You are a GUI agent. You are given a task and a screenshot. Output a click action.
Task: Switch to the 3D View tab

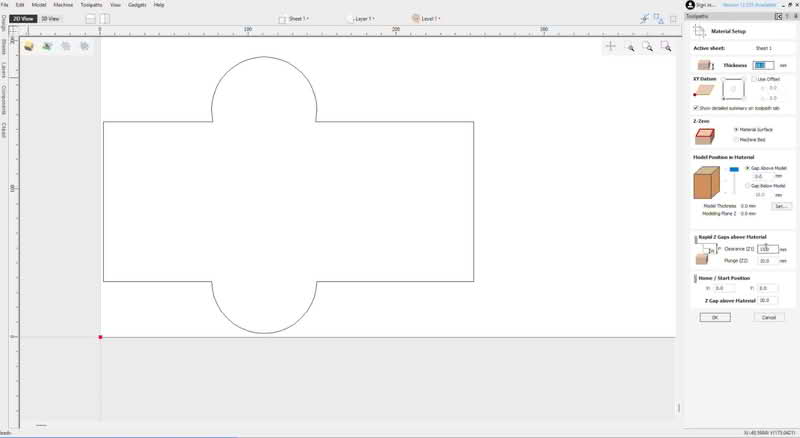coord(50,18)
